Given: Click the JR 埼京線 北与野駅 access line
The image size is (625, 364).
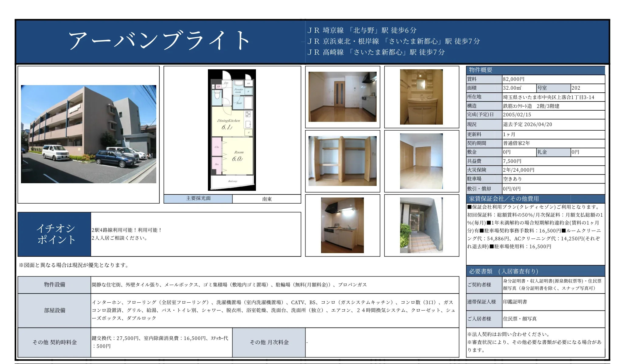Looking at the screenshot, I should (362, 30).
